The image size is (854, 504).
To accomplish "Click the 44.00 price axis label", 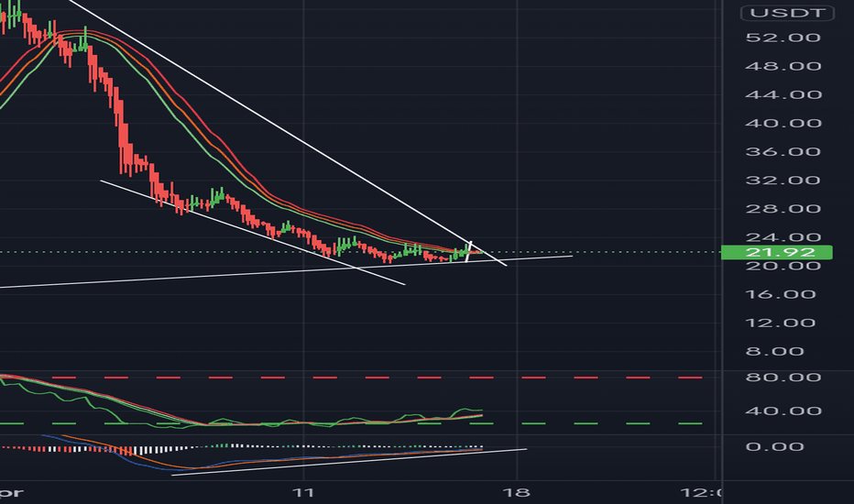I will (783, 94).
